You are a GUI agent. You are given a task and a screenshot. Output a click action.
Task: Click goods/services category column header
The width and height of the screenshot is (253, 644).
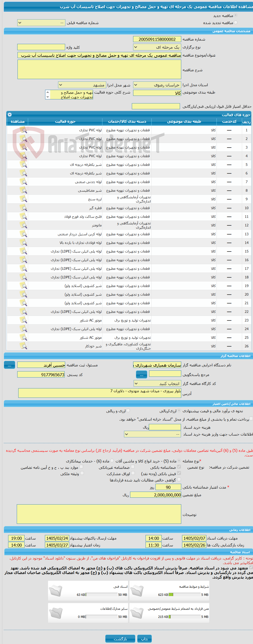pos(127,121)
